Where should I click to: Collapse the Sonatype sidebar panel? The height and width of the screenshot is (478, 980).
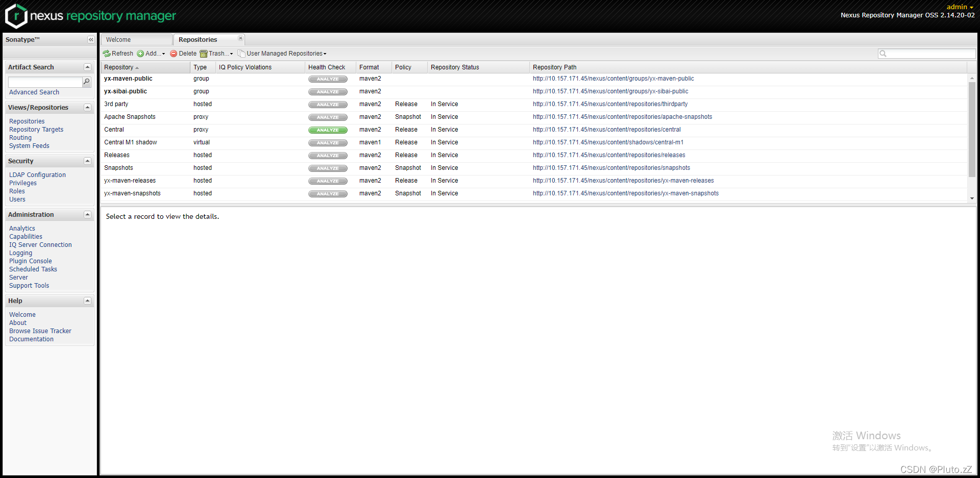[91, 40]
